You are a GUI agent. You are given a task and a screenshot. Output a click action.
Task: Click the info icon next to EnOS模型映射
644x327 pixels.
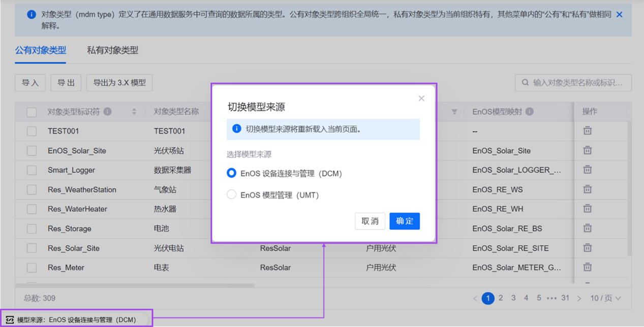pos(530,112)
